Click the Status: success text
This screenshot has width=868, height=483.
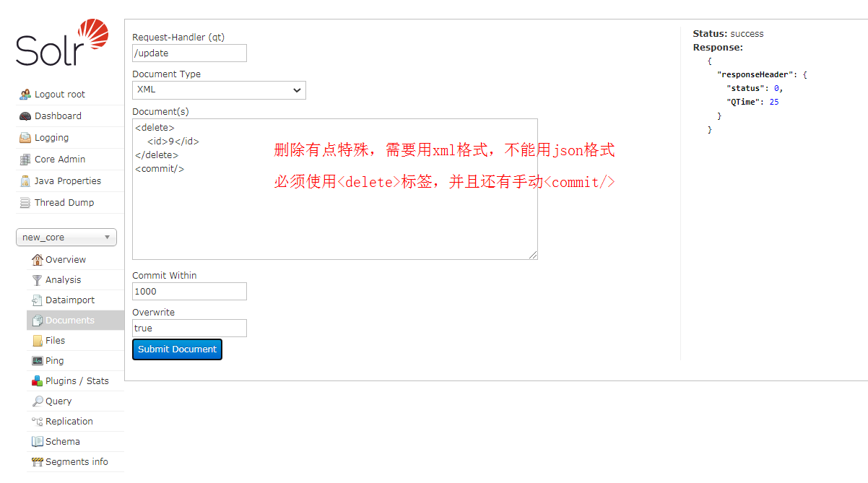pyautogui.click(x=728, y=34)
